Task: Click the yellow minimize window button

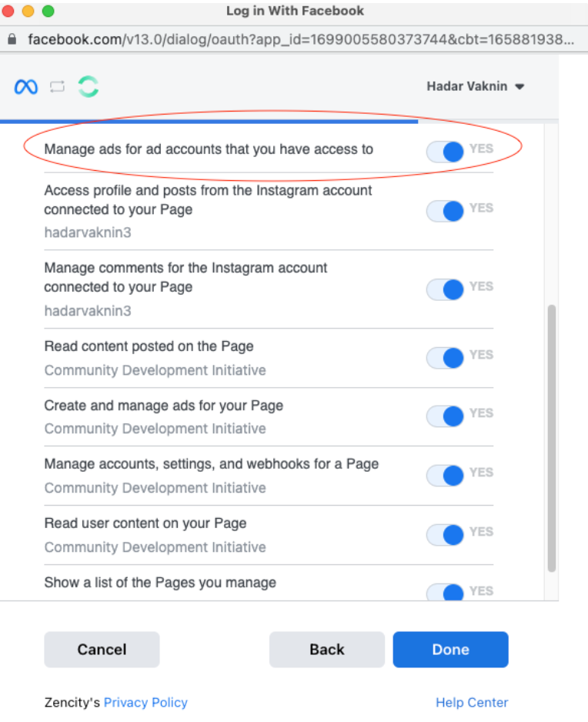Action: point(28,11)
